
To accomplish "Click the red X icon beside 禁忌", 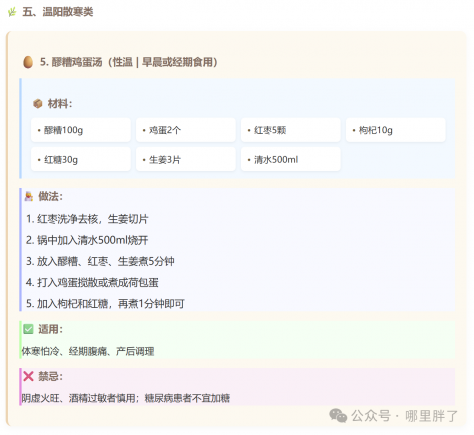I will coord(28,376).
